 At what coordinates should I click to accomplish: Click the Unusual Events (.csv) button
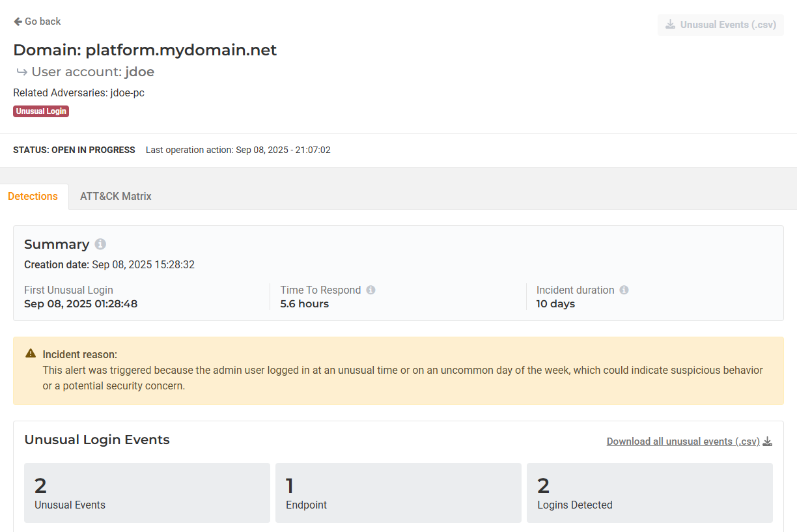[720, 25]
